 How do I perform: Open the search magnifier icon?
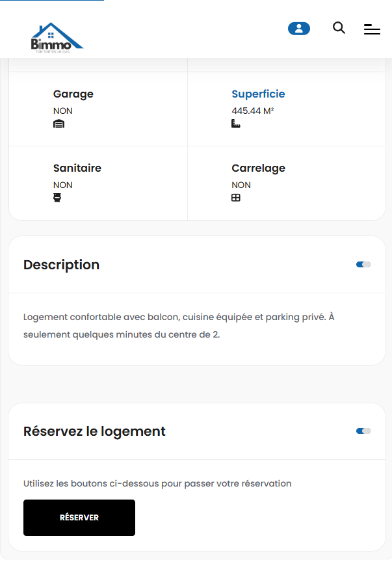[x=339, y=28]
